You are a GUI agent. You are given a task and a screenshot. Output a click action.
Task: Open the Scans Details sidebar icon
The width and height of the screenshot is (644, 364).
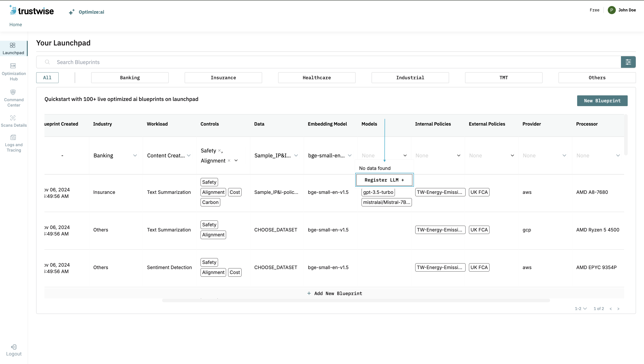coord(13,118)
